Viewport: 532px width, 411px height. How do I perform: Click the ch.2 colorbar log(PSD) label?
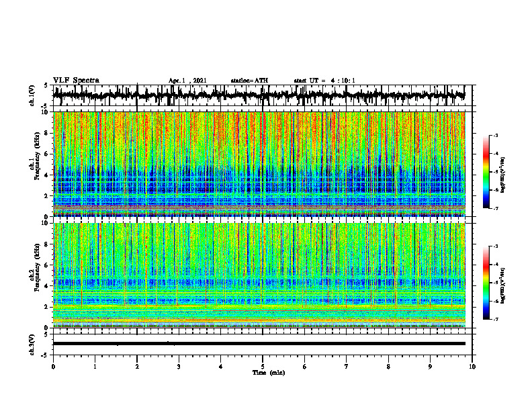click(x=503, y=284)
